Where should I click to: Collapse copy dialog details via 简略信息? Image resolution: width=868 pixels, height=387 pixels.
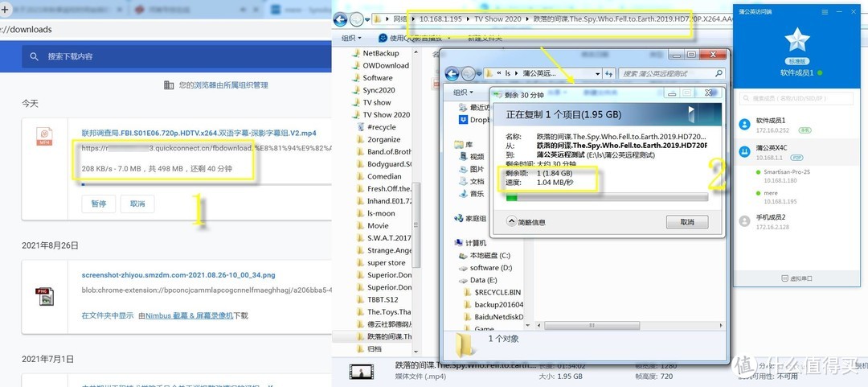[x=526, y=222]
